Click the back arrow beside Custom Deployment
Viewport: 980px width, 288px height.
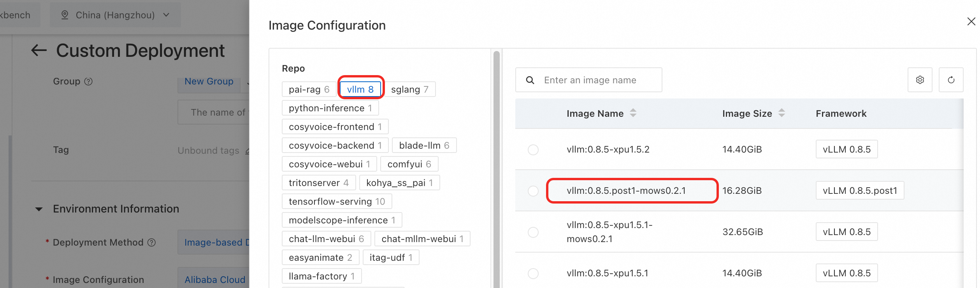(39, 50)
